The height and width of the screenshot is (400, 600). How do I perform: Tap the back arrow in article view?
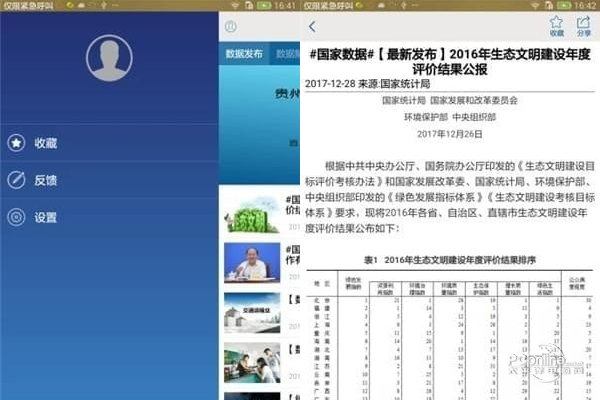click(x=312, y=26)
